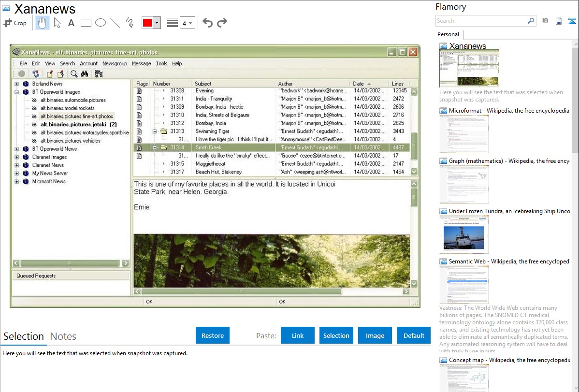Select the Crop tool
This screenshot has width=579, height=392.
tap(15, 23)
